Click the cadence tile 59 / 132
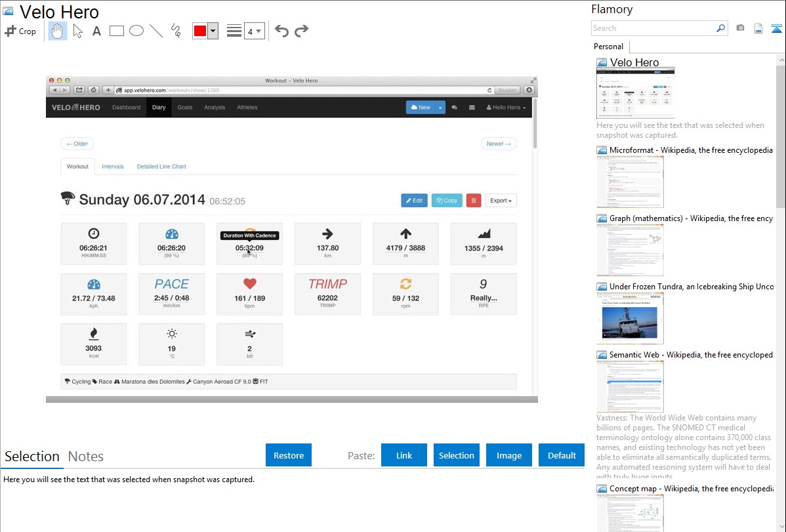Viewport: 786px width, 532px height. [405, 294]
